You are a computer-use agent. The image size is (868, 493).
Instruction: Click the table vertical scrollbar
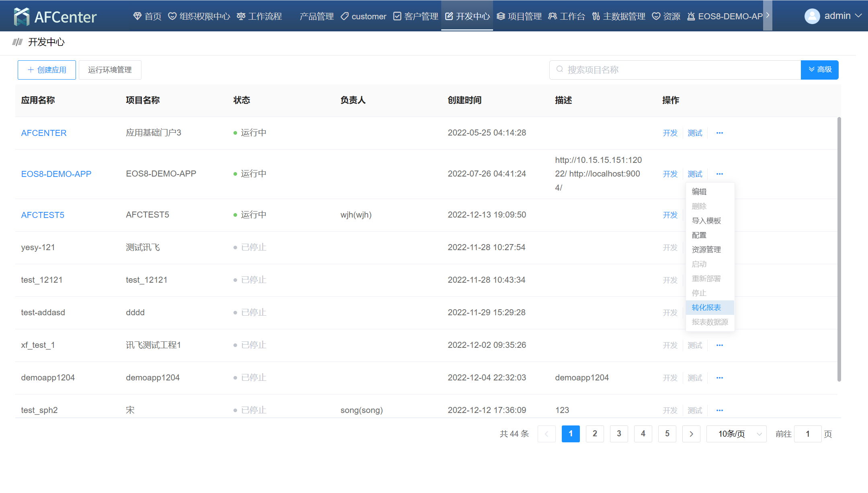(839, 249)
